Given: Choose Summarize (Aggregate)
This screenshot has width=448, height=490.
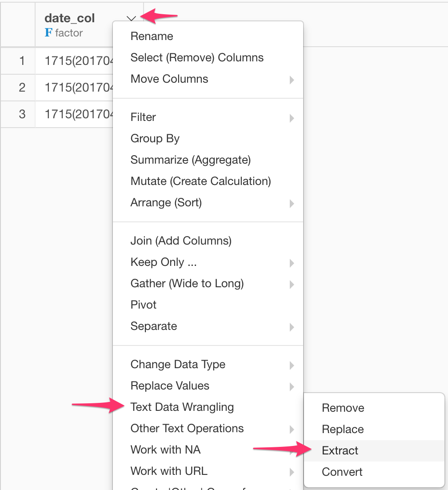Looking at the screenshot, I should [190, 160].
